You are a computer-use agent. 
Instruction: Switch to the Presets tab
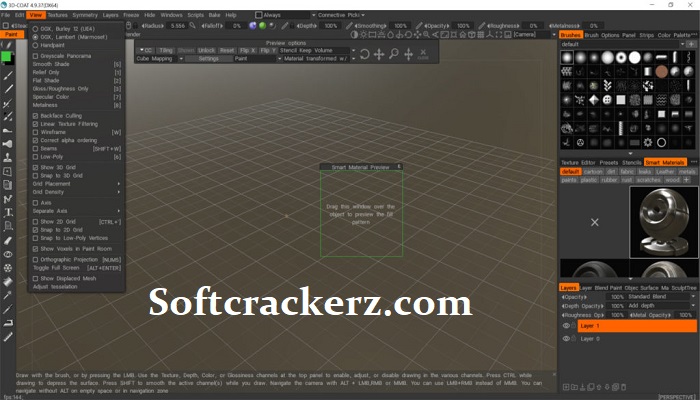tap(609, 162)
